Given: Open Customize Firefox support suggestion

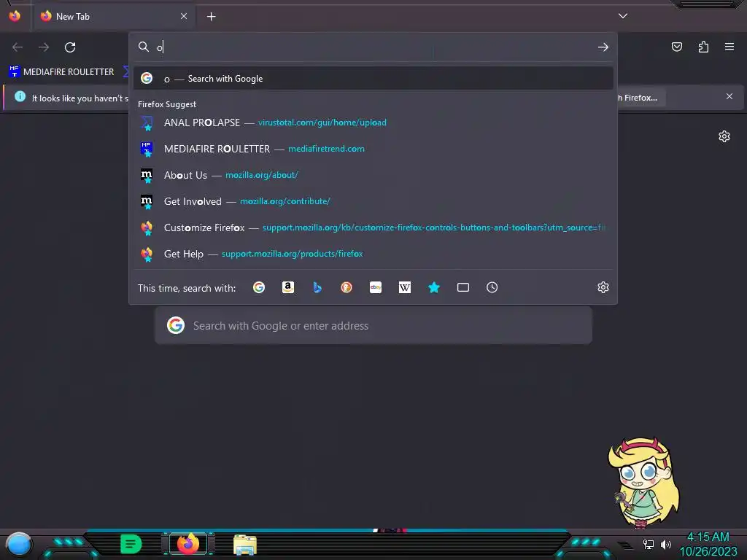Looking at the screenshot, I should click(x=373, y=227).
